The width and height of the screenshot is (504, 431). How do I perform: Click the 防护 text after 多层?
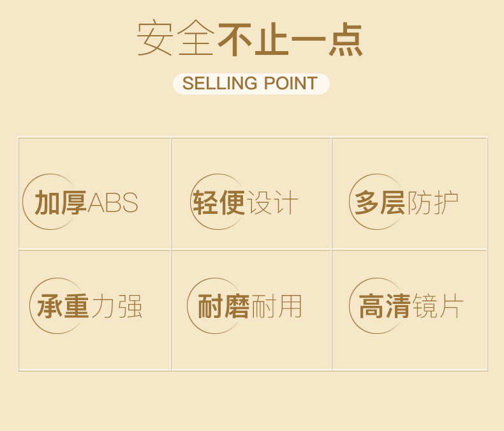433,203
